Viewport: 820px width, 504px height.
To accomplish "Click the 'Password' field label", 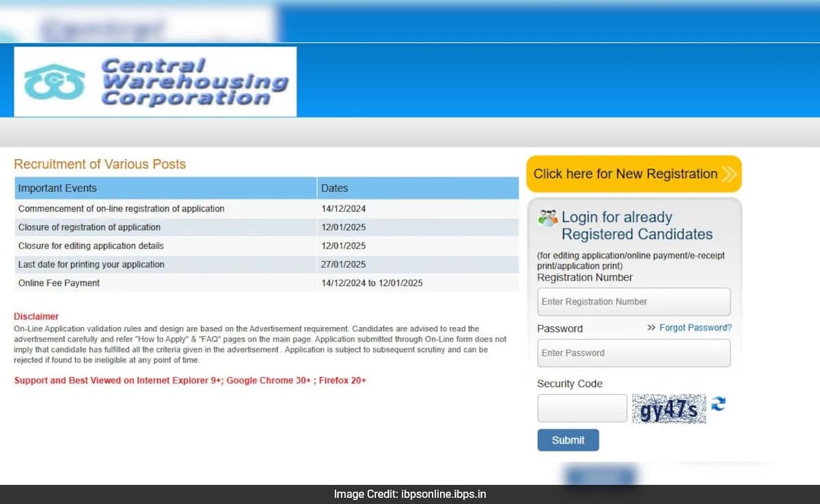I will (x=560, y=328).
